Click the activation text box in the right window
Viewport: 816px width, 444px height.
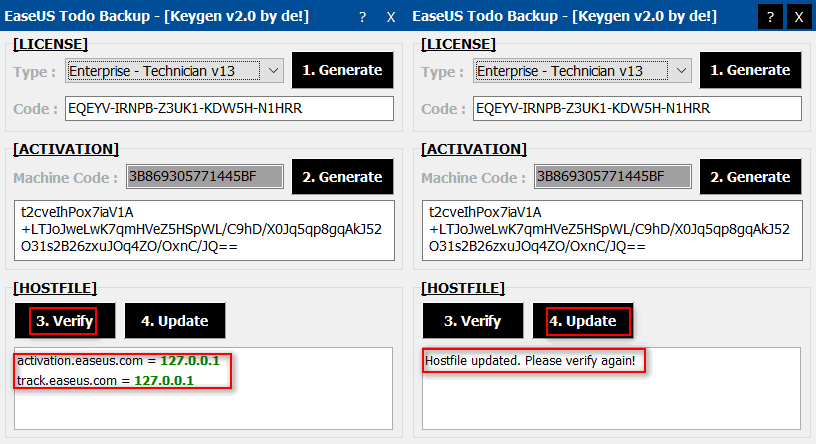[613, 230]
